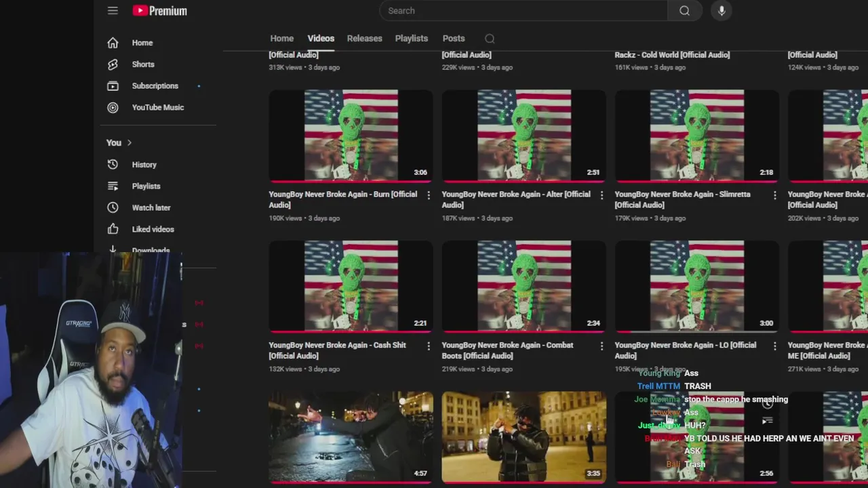The image size is (868, 488).
Task: Open the Posts tab
Action: [x=454, y=39]
